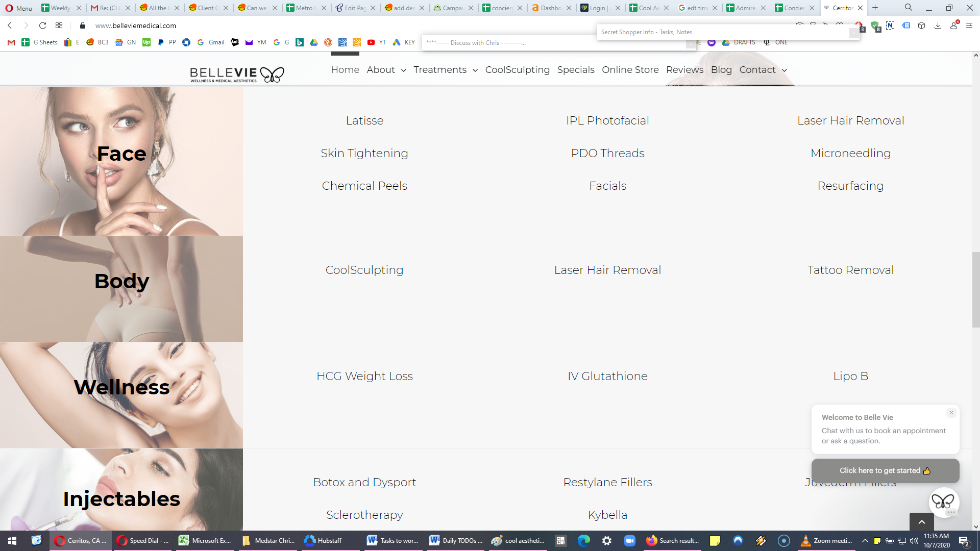Open the Hubstaff taskbar app

click(x=323, y=541)
